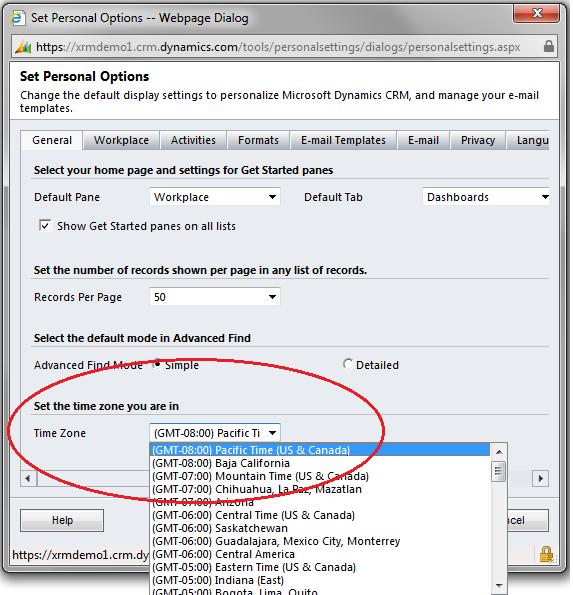
Task: Go to the E-mail Templates tab
Action: tap(343, 140)
